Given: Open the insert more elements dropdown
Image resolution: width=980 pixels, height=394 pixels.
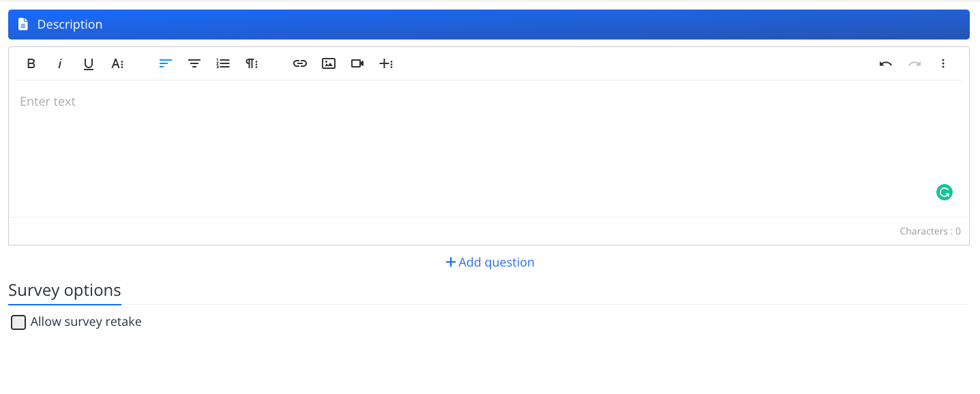Looking at the screenshot, I should coord(387,63).
